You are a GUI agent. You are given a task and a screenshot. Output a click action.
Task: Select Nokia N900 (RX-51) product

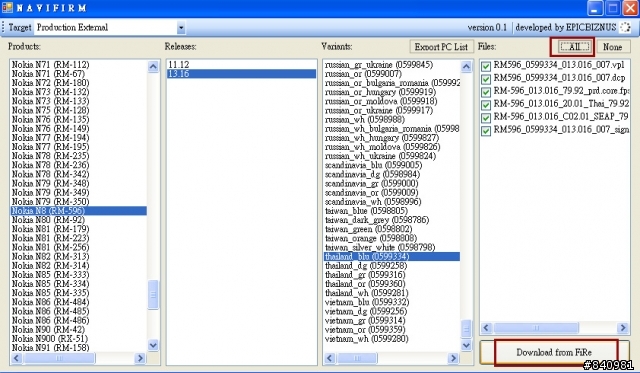[x=79, y=338]
